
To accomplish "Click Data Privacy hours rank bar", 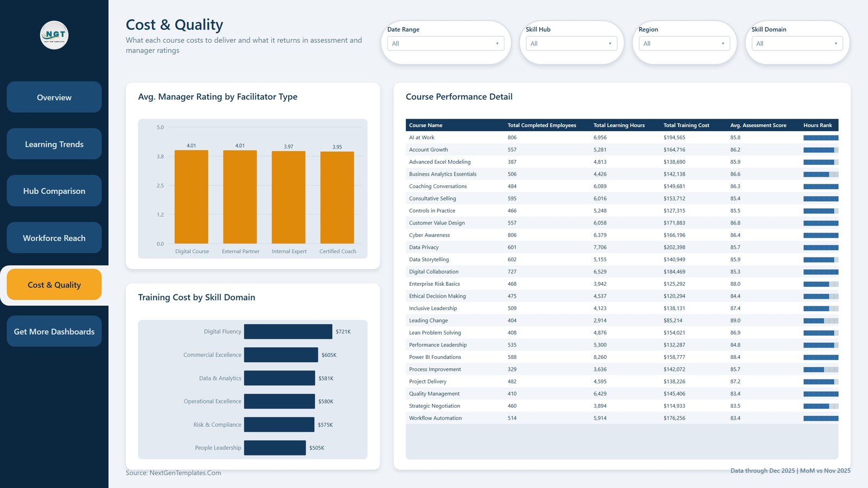I will click(x=821, y=247).
